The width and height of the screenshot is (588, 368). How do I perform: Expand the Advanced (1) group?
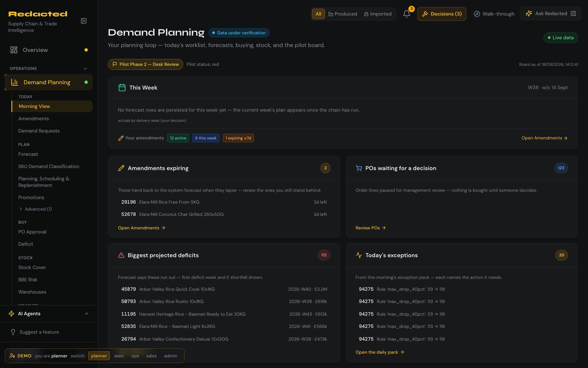click(35, 209)
